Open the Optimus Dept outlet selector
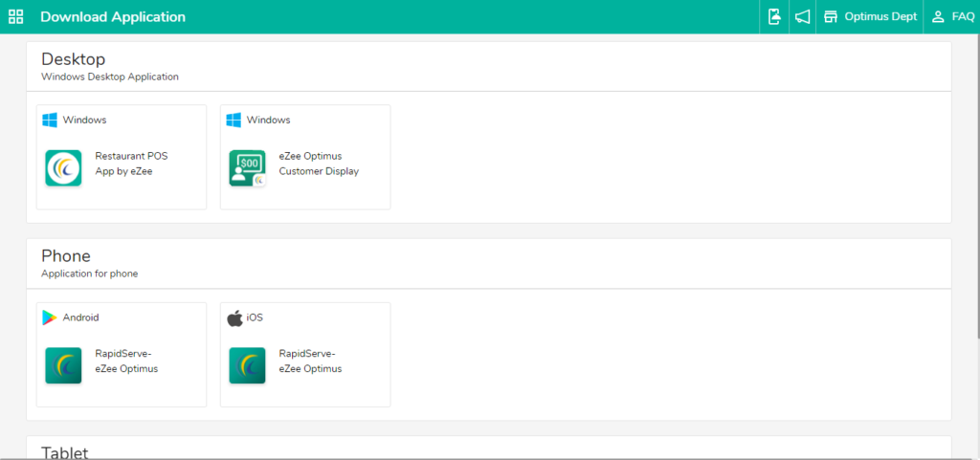980x460 pixels. pos(870,17)
